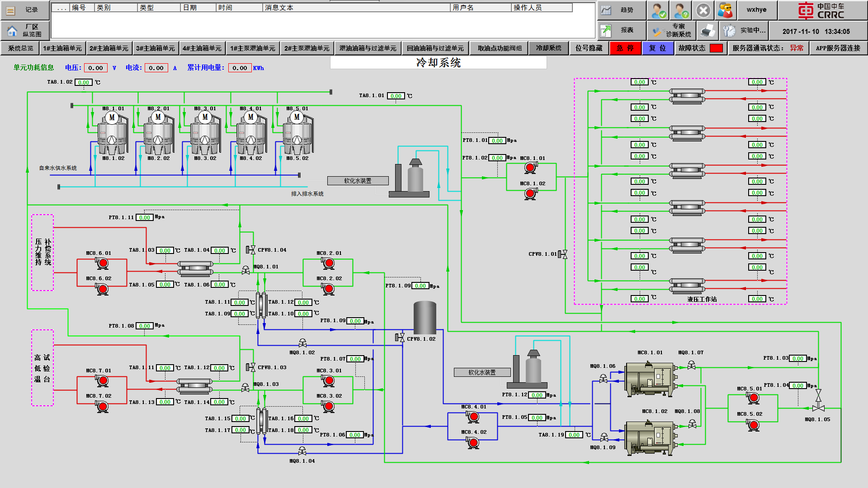Image resolution: width=868 pixels, height=488 pixels.
Task: Switch to 系统总览 tab
Action: pos(20,48)
